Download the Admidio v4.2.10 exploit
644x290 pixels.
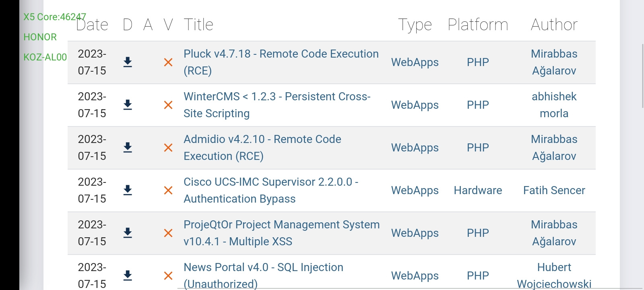click(128, 147)
